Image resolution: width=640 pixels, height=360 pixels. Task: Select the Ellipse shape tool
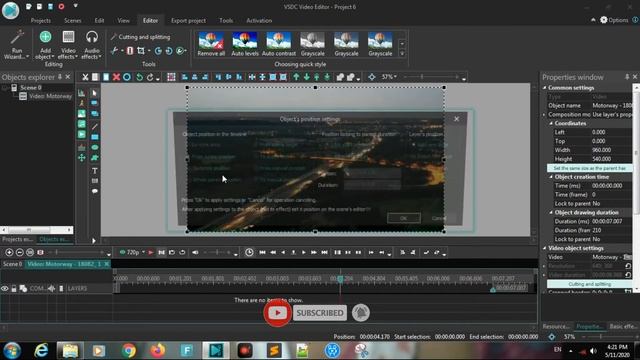click(95, 147)
